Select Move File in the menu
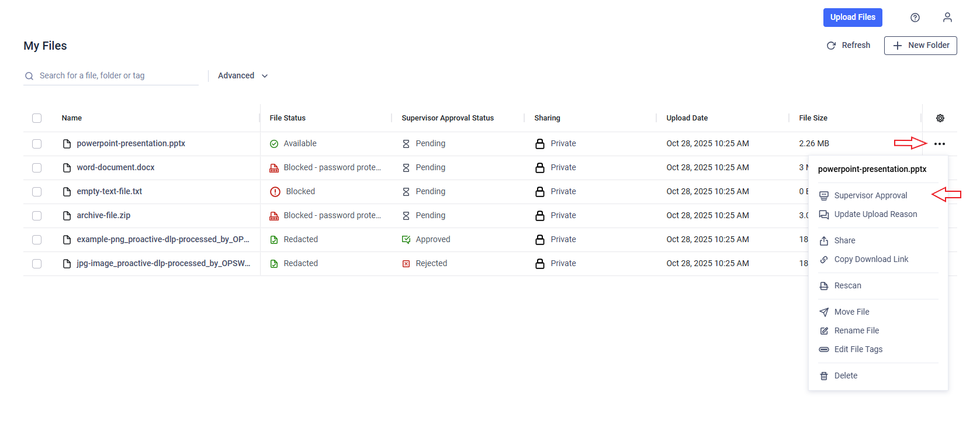 [851, 312]
